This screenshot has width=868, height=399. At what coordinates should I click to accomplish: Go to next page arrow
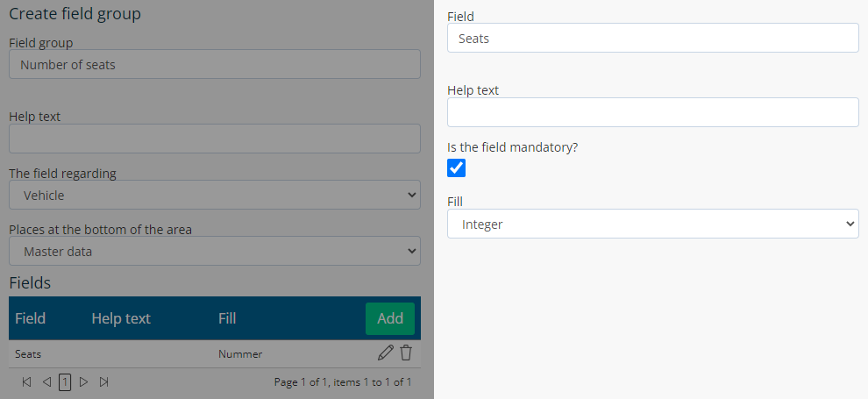click(83, 381)
